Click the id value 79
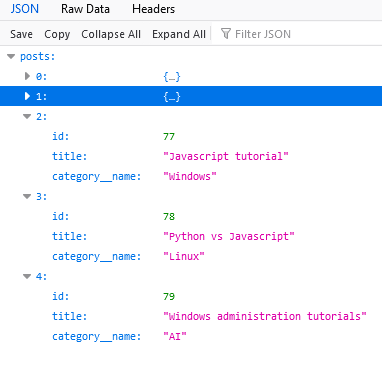The height and width of the screenshot is (365, 382). [x=169, y=296]
